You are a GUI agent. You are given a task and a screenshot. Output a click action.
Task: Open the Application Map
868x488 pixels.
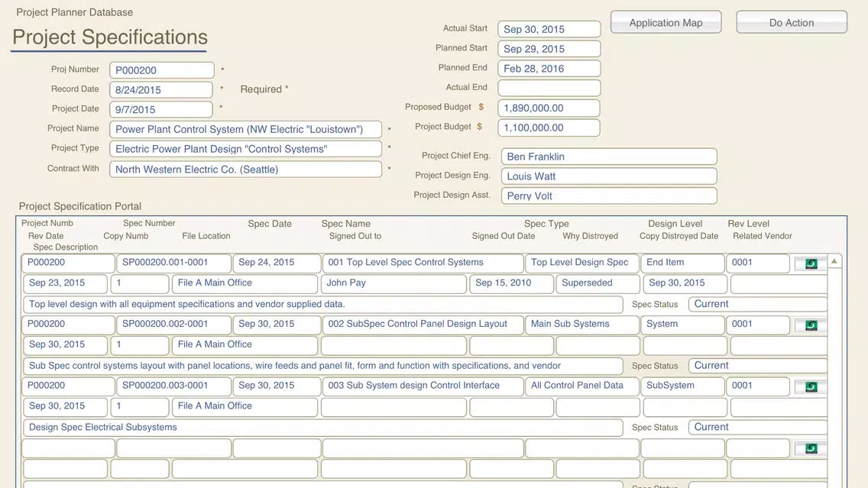pos(666,23)
